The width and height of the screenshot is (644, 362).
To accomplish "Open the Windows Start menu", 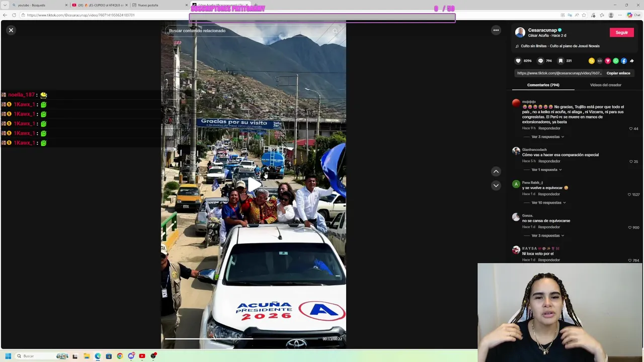I will pyautogui.click(x=8, y=356).
